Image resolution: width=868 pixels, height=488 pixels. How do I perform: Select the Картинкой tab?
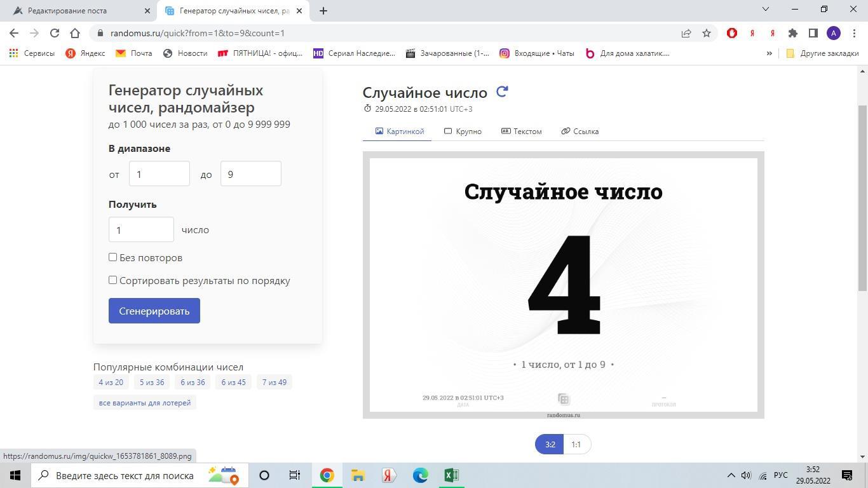click(x=400, y=131)
